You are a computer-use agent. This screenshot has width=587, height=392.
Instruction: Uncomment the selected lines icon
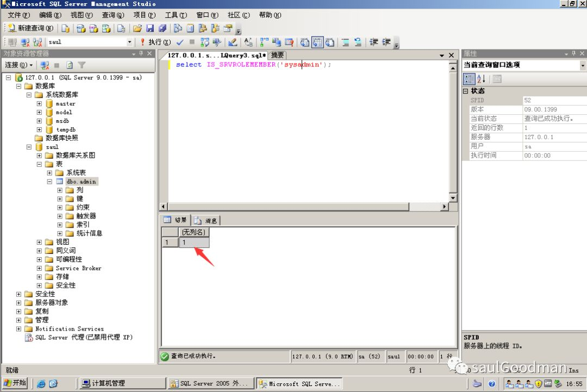[358, 42]
